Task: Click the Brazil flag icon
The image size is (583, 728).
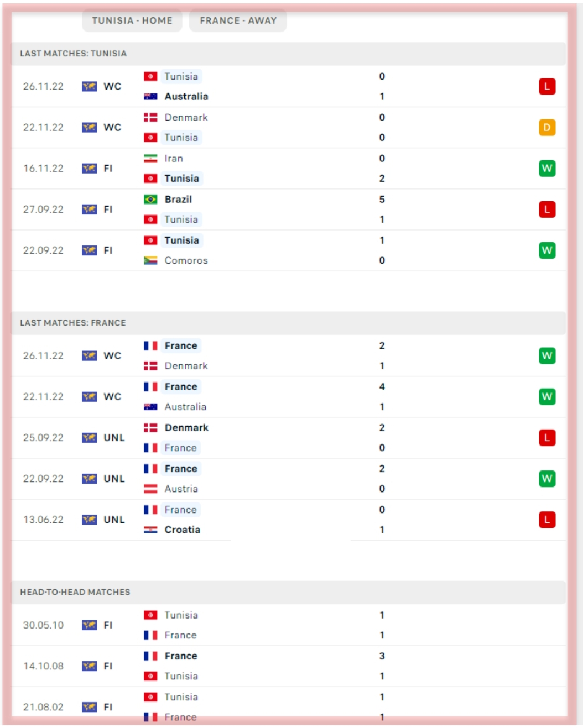Action: click(x=150, y=199)
